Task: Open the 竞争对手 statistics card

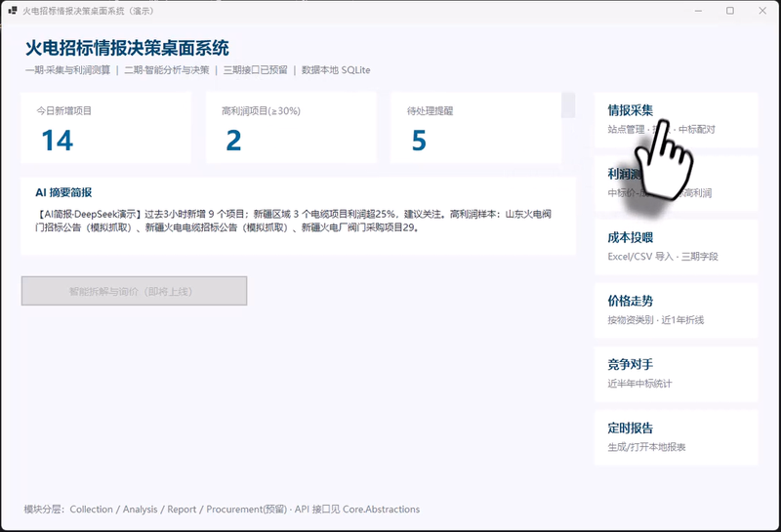Action: pyautogui.click(x=676, y=374)
